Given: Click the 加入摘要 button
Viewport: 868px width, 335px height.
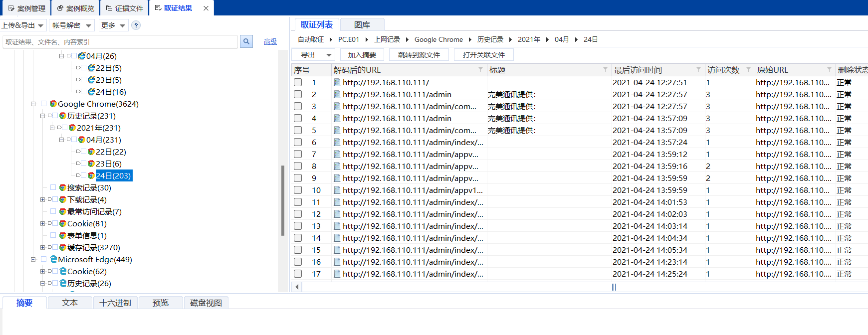Looking at the screenshot, I should [x=362, y=55].
